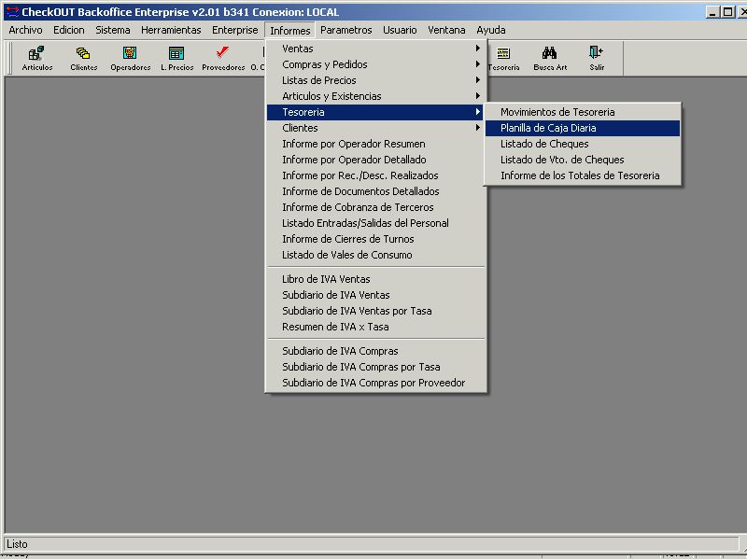The image size is (747, 560).
Task: Open the Busca Art binoculars icon
Action: click(x=550, y=58)
